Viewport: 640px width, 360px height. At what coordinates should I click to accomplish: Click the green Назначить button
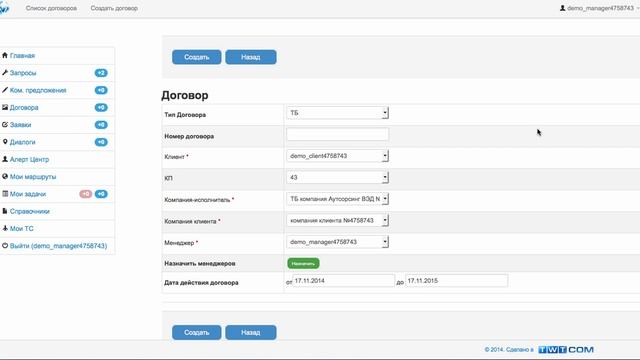[303, 263]
